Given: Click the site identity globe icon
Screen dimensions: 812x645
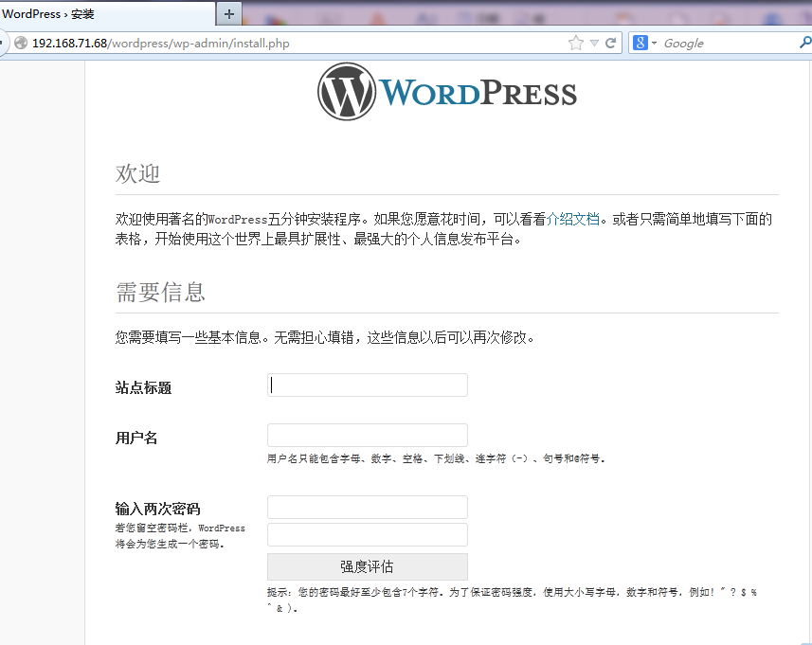Looking at the screenshot, I should [21, 43].
